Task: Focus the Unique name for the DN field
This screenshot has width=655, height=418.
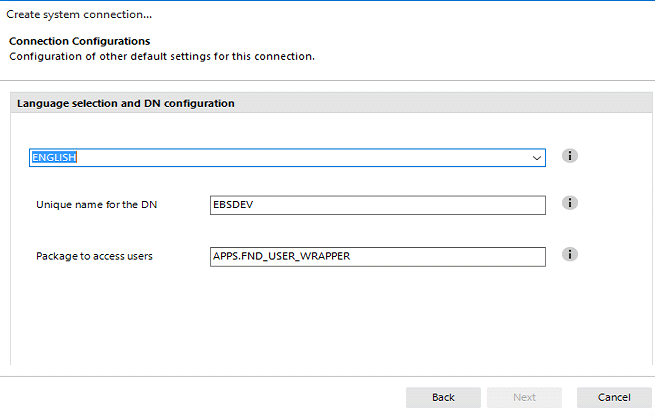Action: [x=378, y=205]
